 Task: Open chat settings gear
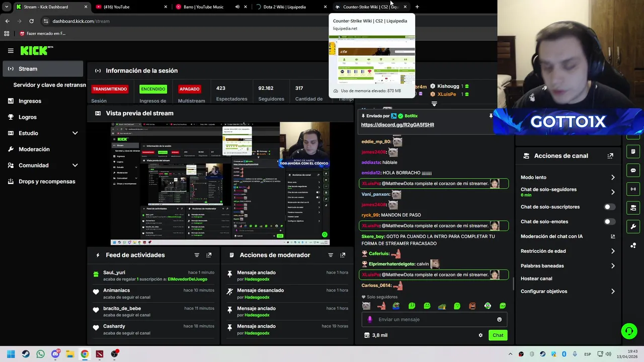(480, 335)
